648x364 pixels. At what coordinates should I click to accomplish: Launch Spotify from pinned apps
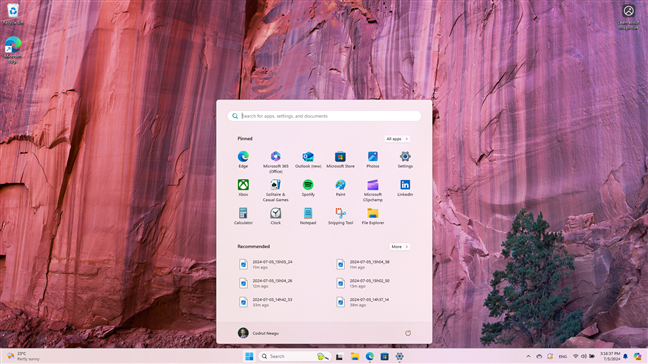(x=308, y=188)
